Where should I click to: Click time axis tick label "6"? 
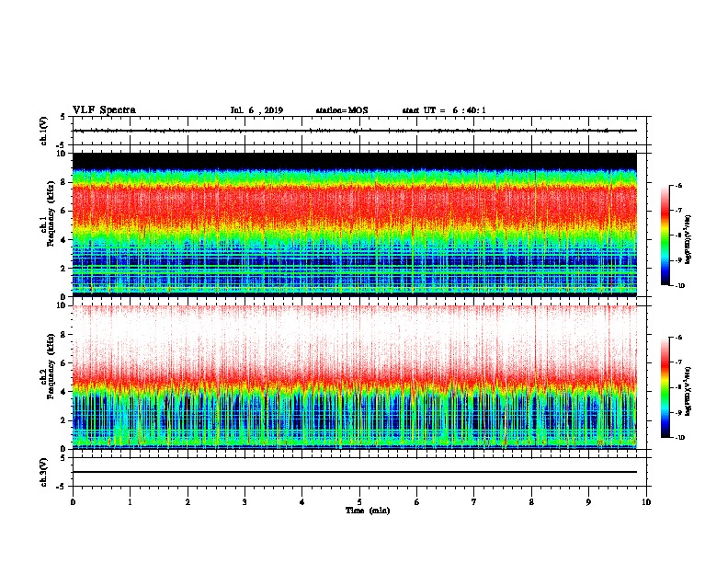[417, 502]
